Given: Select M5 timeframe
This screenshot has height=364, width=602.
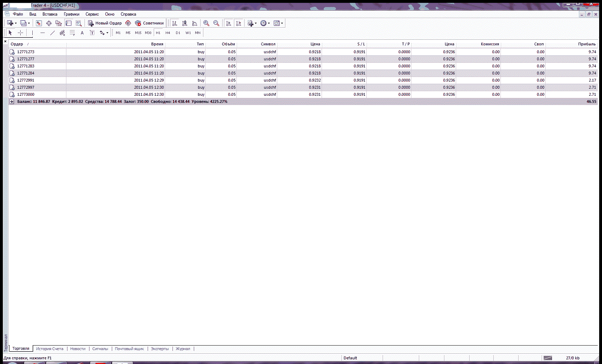Looking at the screenshot, I should point(128,33).
